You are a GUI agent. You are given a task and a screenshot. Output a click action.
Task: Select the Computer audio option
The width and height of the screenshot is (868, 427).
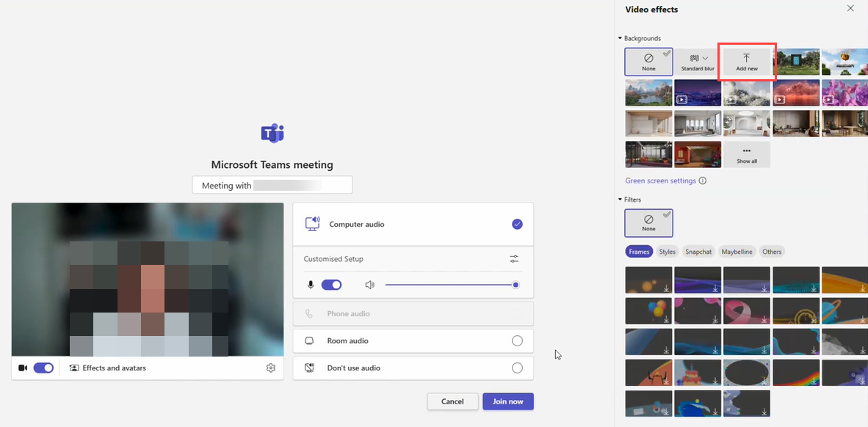tap(413, 224)
